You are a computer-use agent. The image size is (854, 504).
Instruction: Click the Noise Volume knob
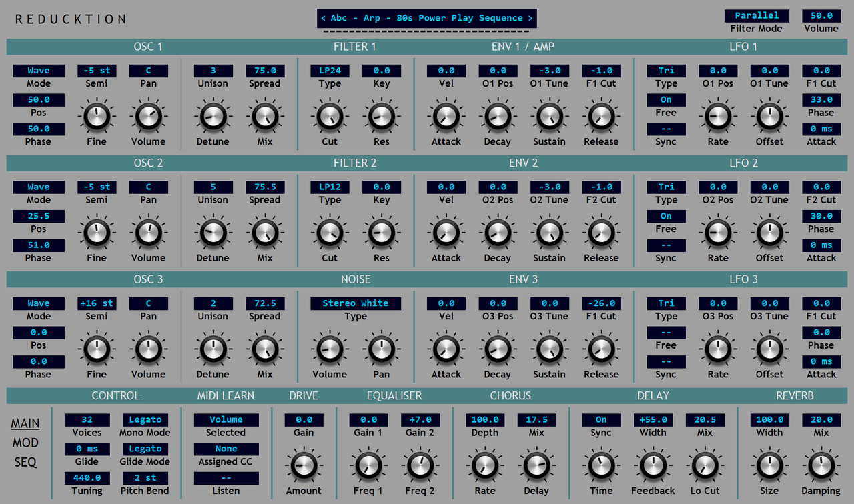click(x=330, y=349)
